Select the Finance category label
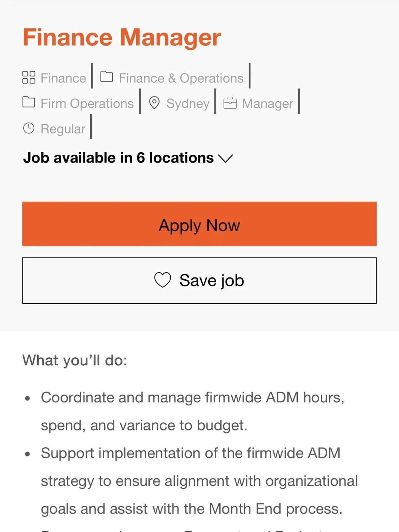 point(63,78)
